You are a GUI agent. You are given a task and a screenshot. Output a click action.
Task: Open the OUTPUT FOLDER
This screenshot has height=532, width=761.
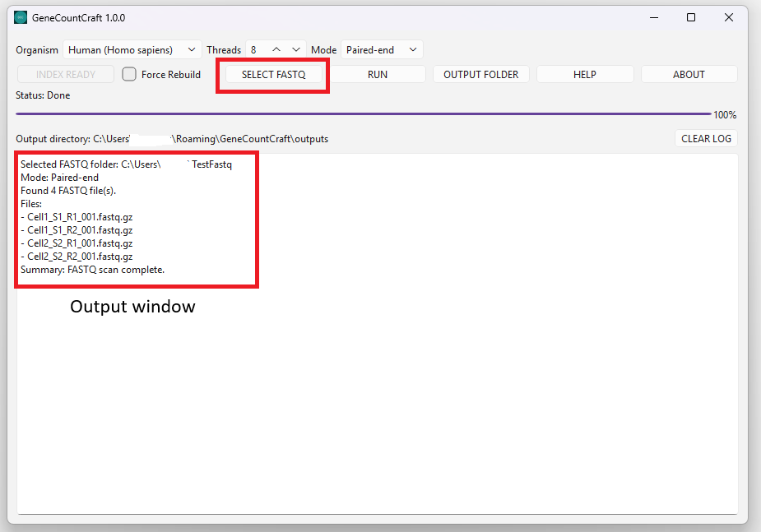point(480,74)
